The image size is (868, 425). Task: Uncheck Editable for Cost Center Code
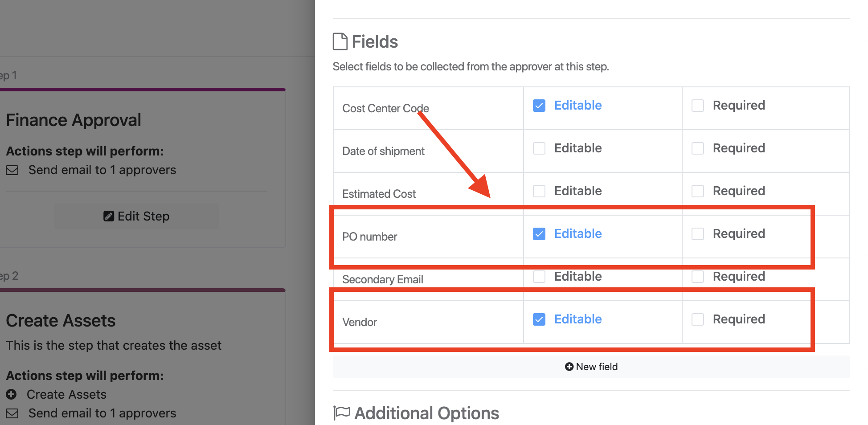point(539,106)
